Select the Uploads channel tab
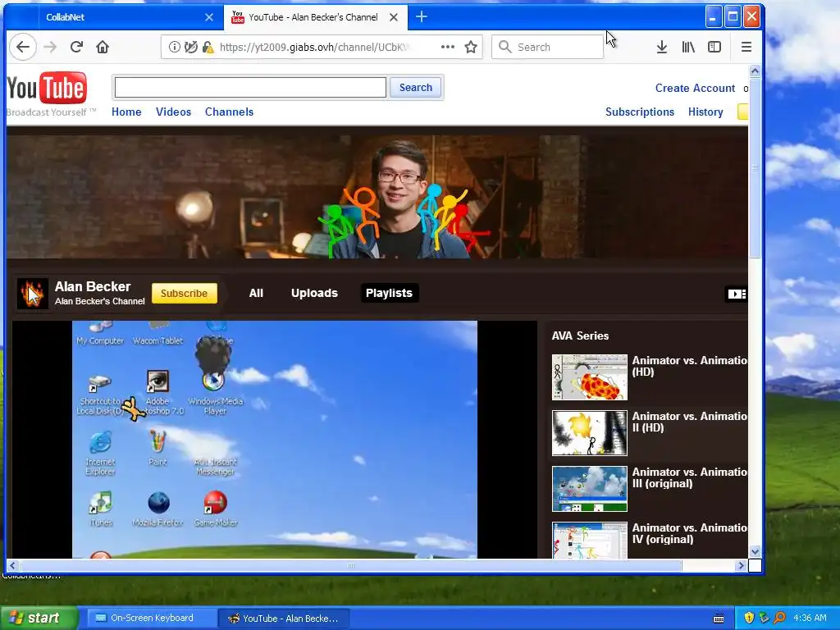This screenshot has height=630, width=840. tap(314, 293)
